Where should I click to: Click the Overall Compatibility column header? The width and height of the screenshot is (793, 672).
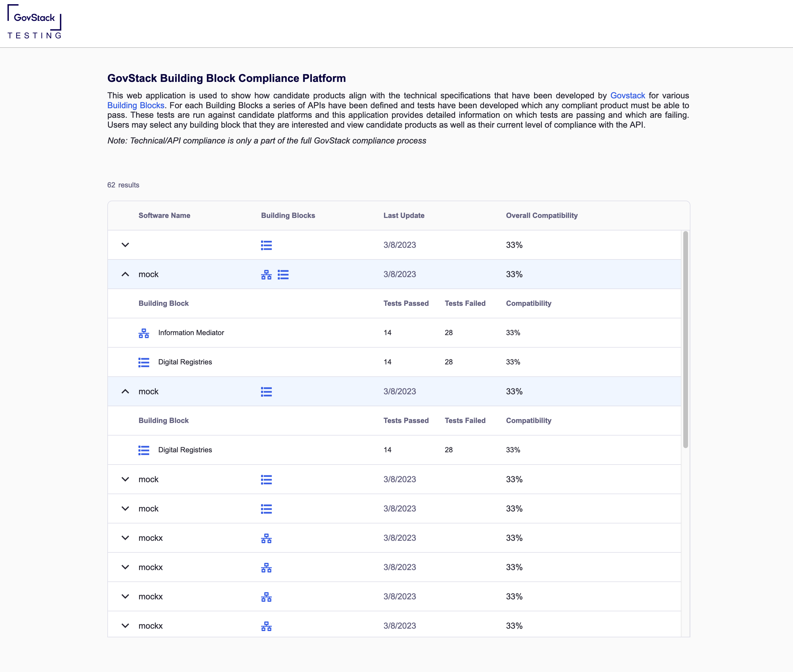pyautogui.click(x=542, y=216)
